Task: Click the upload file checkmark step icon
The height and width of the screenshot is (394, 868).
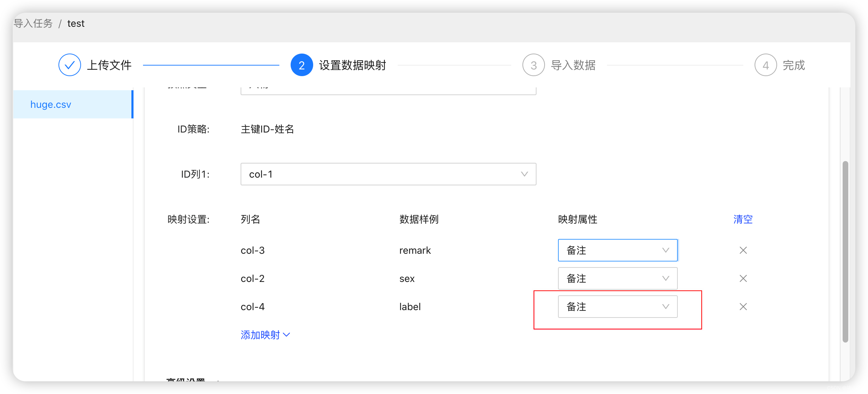Action: coord(69,65)
